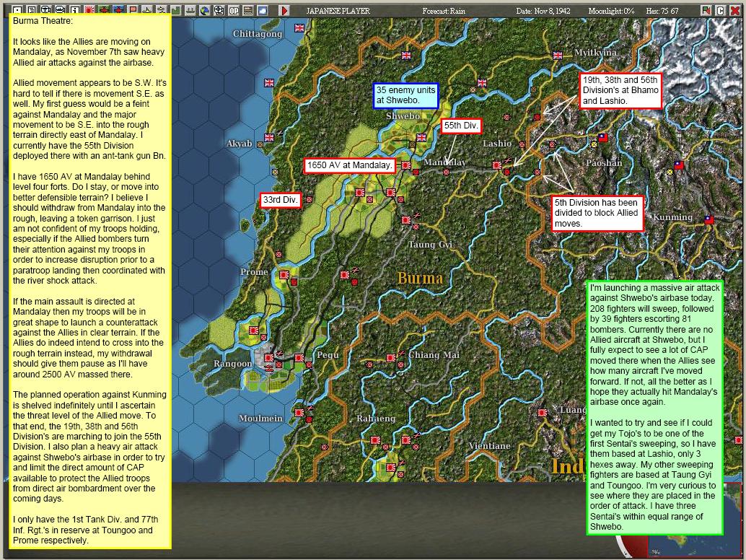Select the Japanese unit counter at Lashio
Screen dimensions: 746x560
(496, 165)
